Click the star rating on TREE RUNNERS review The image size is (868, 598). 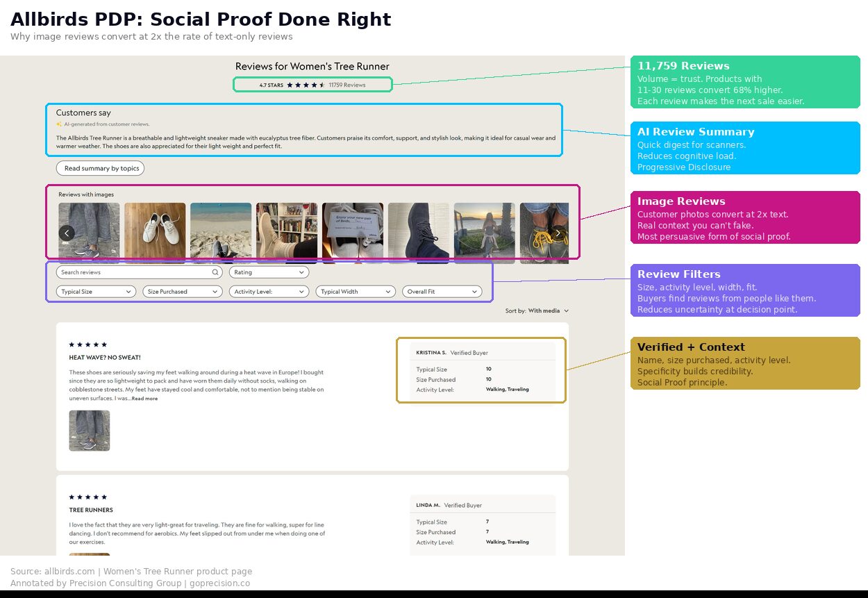(x=87, y=497)
